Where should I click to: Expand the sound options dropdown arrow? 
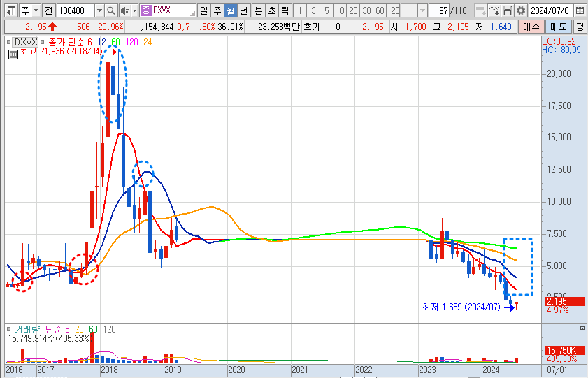pyautogui.click(x=135, y=10)
